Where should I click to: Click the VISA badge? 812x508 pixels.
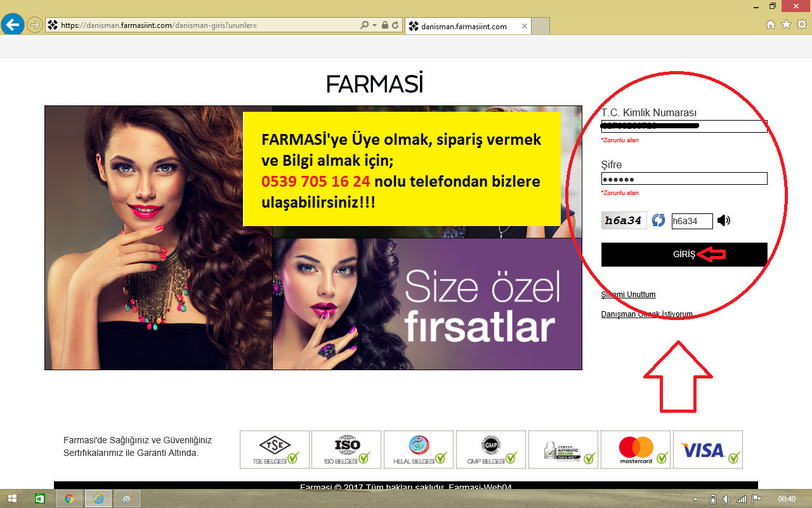point(708,450)
